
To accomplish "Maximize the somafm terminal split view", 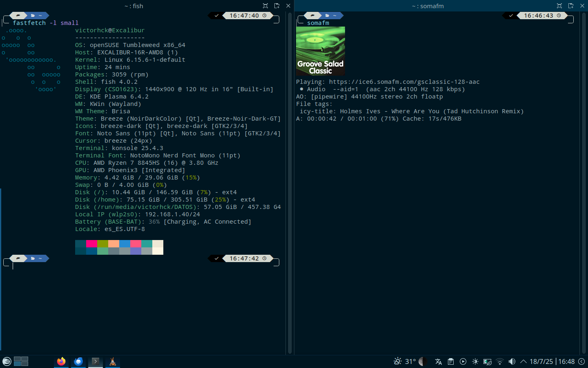I will click(x=559, y=6).
